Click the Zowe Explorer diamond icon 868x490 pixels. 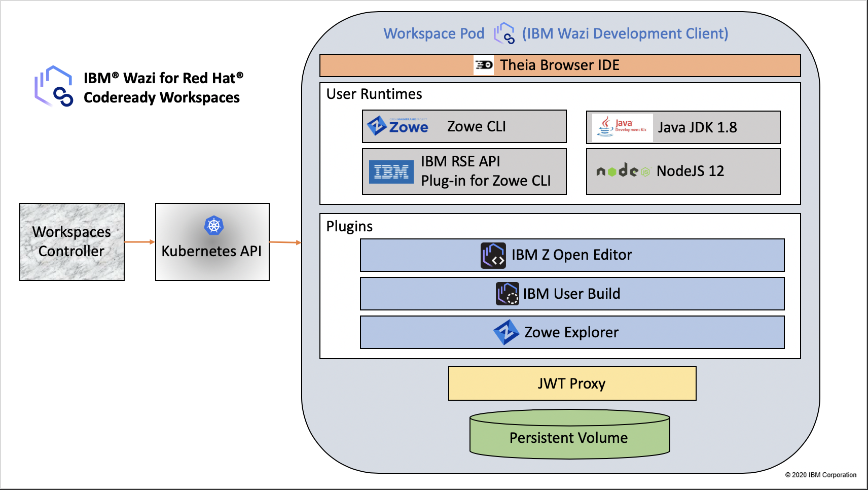tap(506, 332)
